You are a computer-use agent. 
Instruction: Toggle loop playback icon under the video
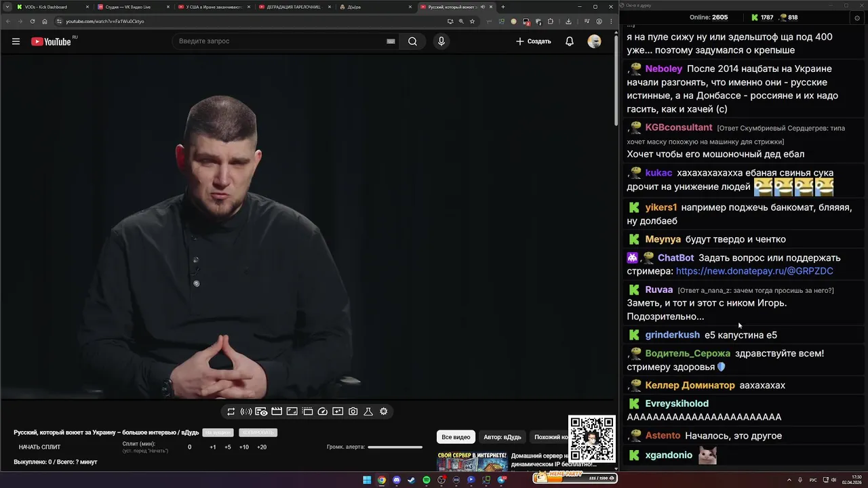231,411
